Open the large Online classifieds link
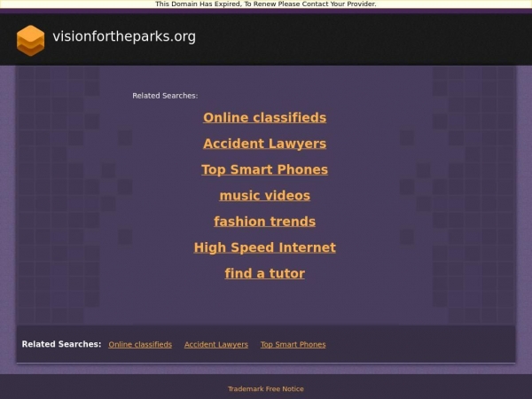 pos(264,118)
